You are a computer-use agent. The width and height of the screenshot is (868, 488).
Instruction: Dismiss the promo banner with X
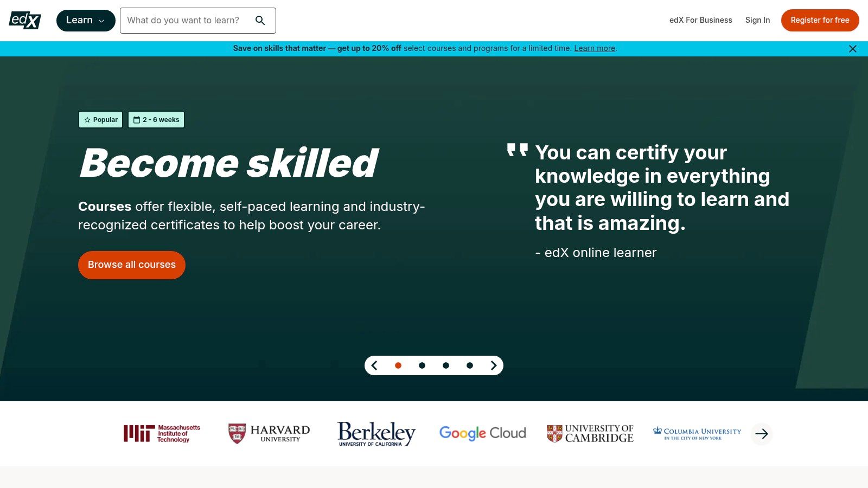(x=852, y=49)
